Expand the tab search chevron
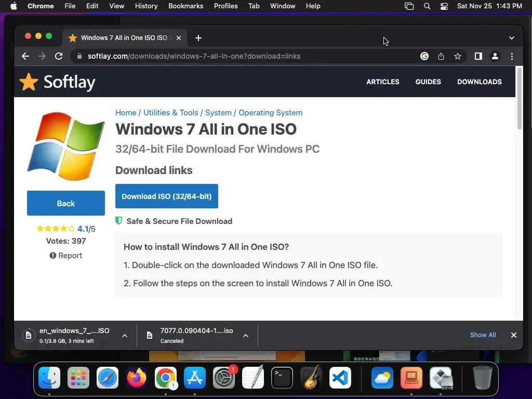 (512, 38)
